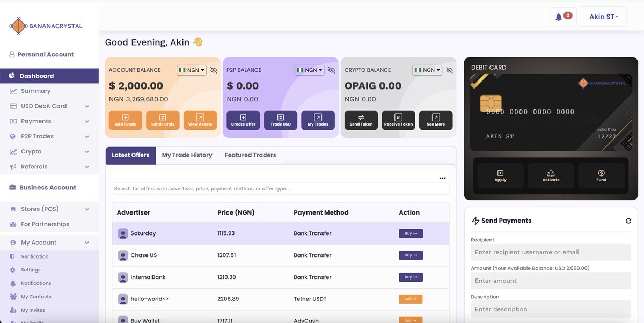
Task: Focus the Recipient username or email field
Action: coord(551,252)
